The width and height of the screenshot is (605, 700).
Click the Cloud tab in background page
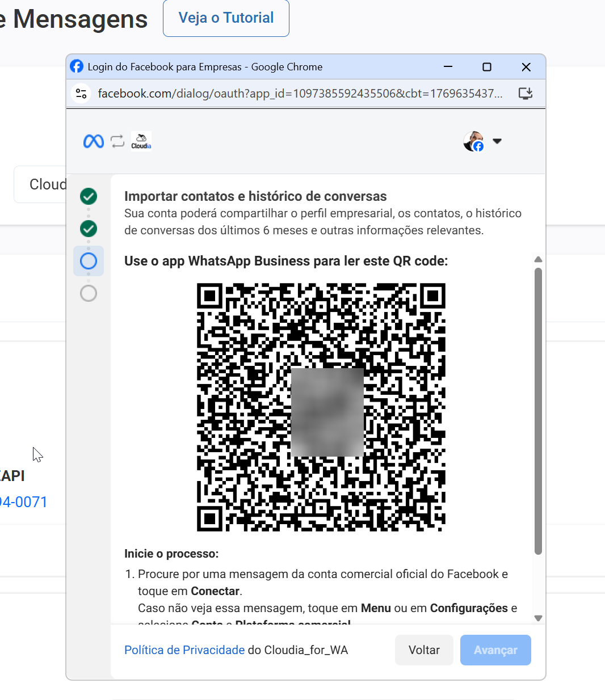(x=41, y=184)
